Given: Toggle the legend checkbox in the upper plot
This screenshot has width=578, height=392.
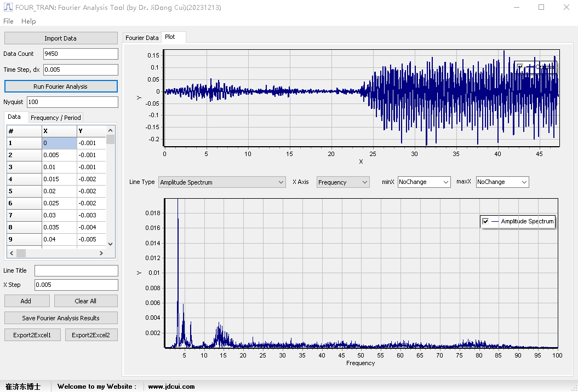Looking at the screenshot, I should pyautogui.click(x=520, y=67).
